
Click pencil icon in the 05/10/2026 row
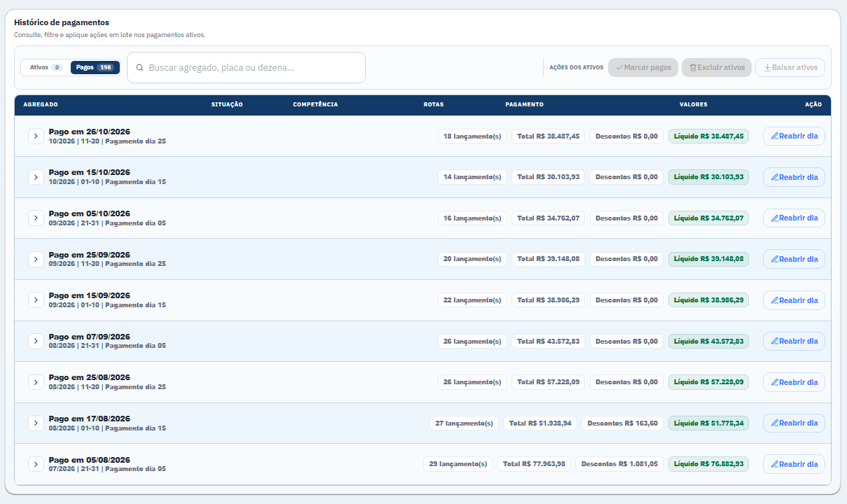pos(774,218)
